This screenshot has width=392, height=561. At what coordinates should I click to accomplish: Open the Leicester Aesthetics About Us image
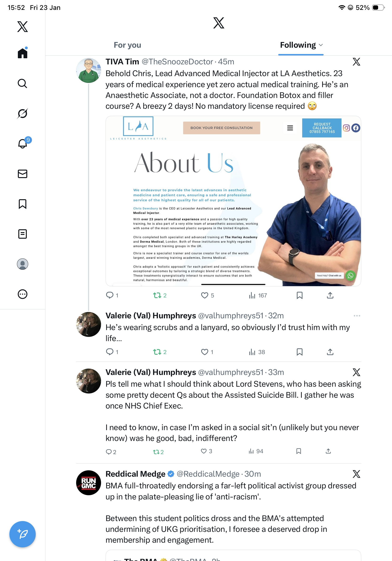click(233, 201)
